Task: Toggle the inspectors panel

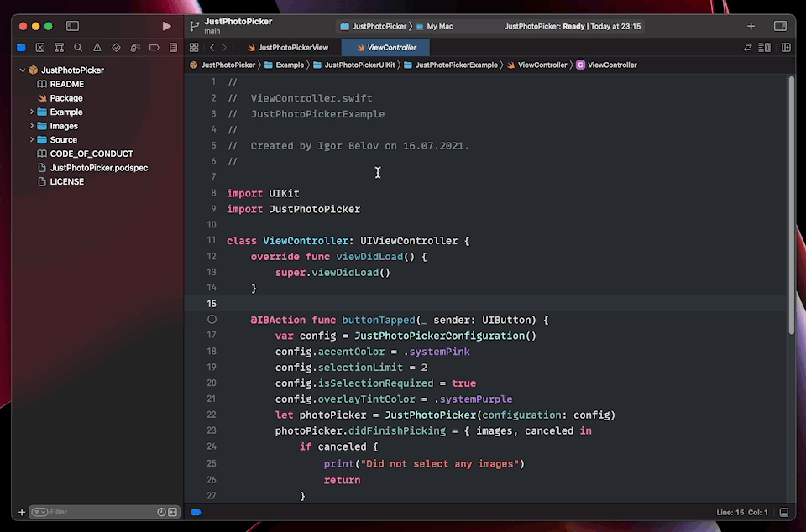Action: pyautogui.click(x=780, y=26)
